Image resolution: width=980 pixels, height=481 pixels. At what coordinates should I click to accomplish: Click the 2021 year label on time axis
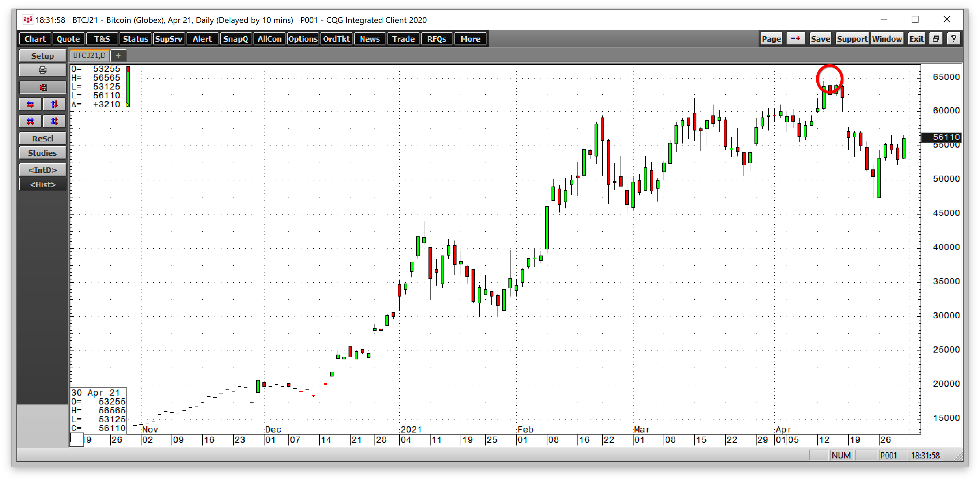(x=411, y=429)
